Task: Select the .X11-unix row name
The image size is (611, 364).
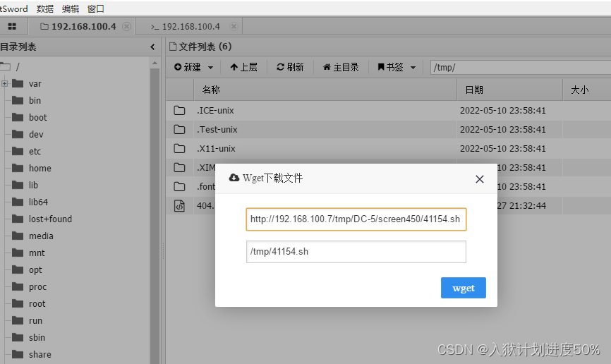Action: pos(216,148)
